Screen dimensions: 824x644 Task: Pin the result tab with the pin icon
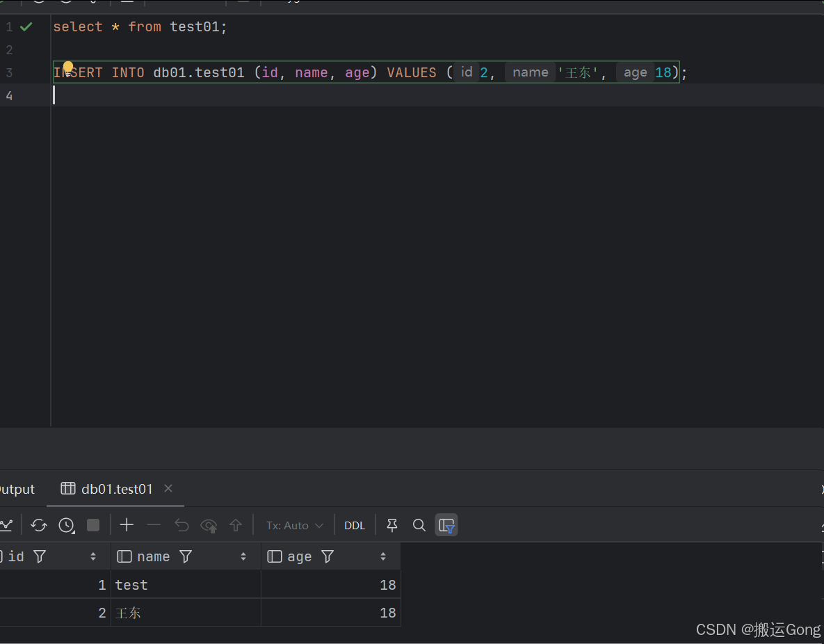tap(392, 525)
